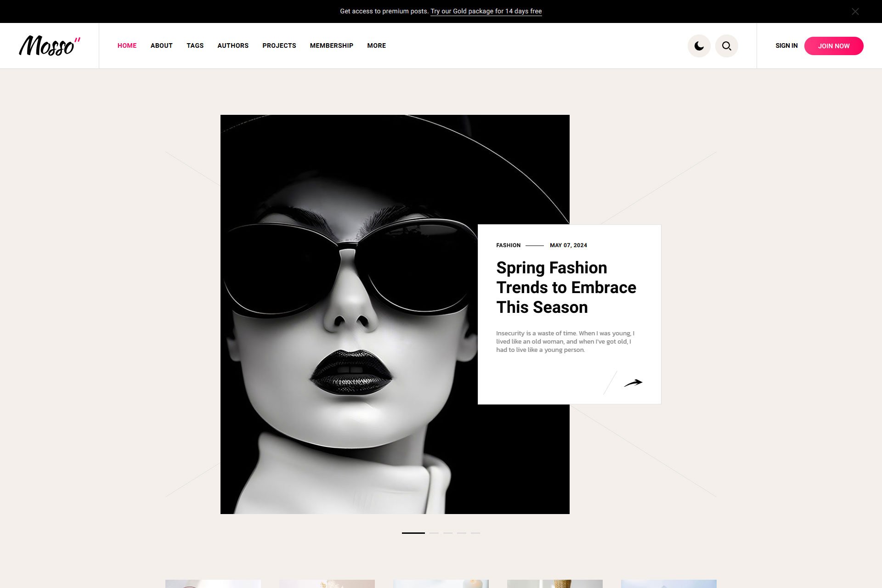Toggle dark mode with the moon icon
882x588 pixels.
(699, 45)
